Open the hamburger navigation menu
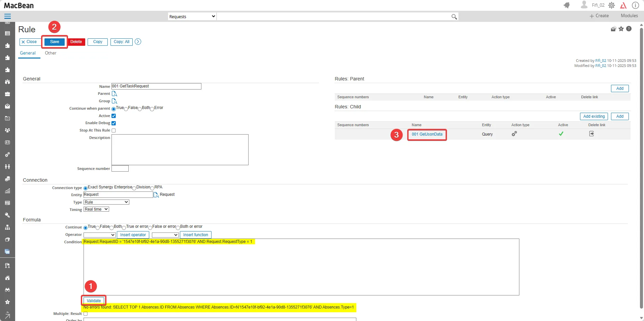Screen dimensions: 644x321 pyautogui.click(x=7, y=16)
